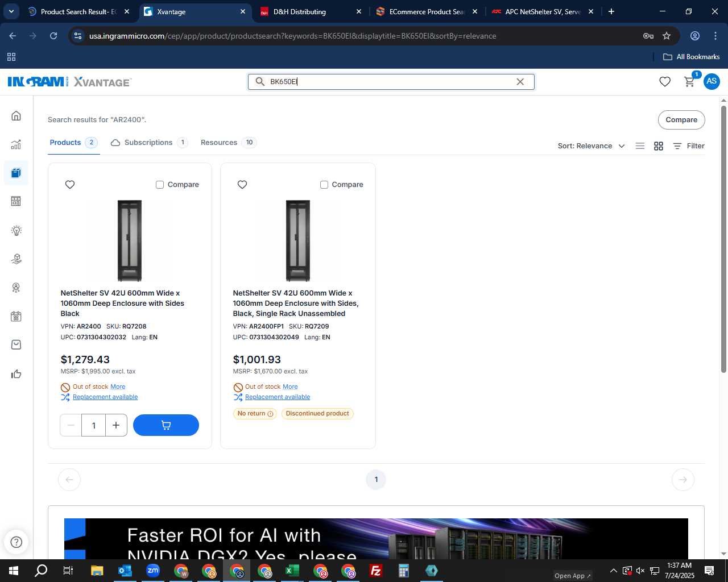This screenshot has width=728, height=582.
Task: Switch to ECommerce Product Search browser tab
Action: pos(427,11)
